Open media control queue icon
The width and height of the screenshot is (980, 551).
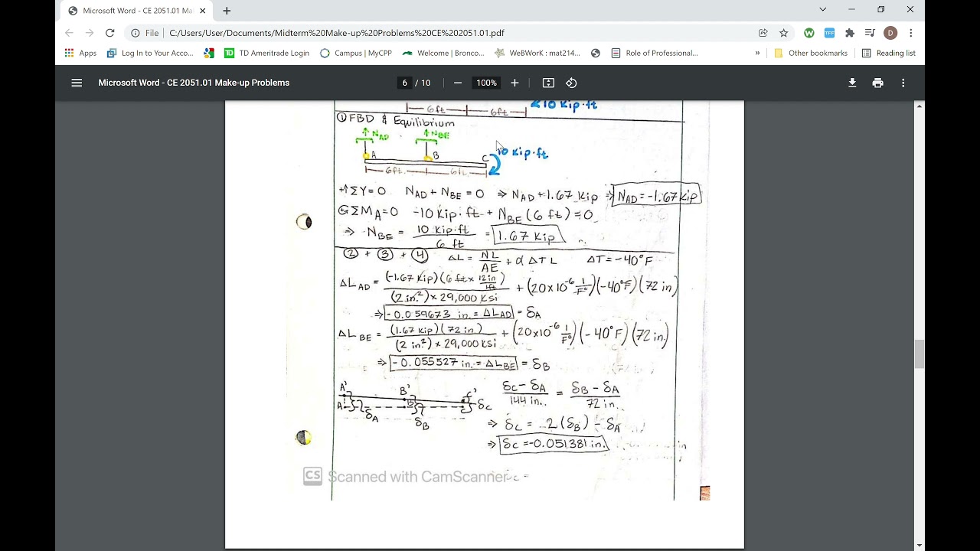pos(870,33)
